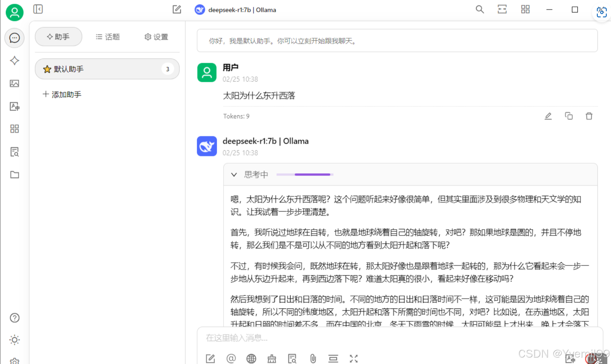Toggle the left sidebar panel collapse

38,9
